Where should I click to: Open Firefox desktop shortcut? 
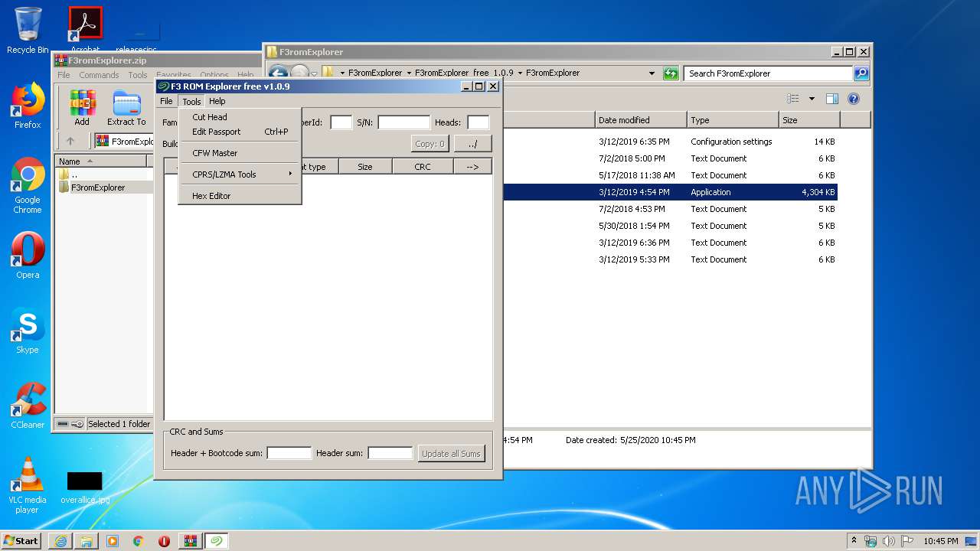click(x=28, y=106)
